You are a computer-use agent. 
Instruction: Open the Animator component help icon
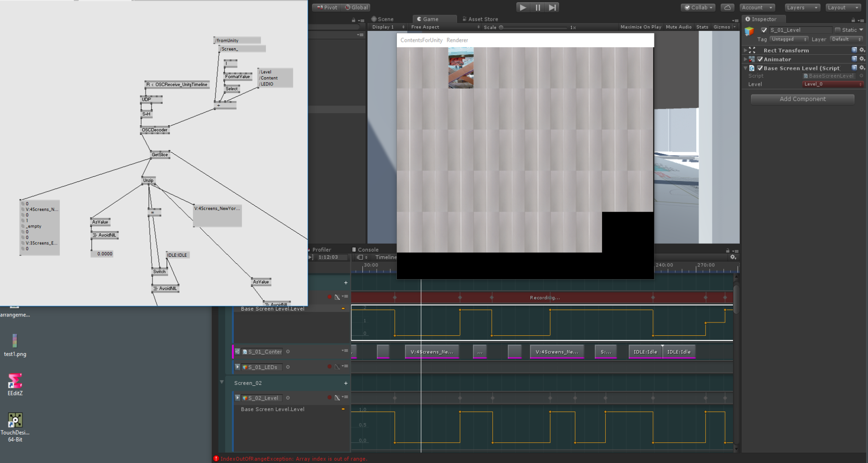coord(854,59)
